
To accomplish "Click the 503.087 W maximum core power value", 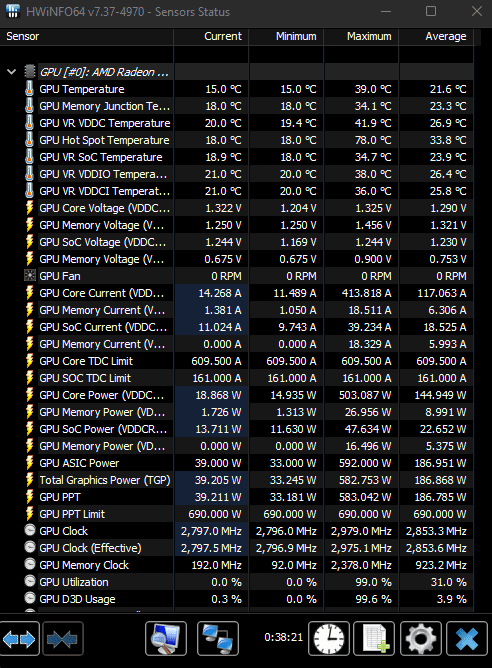I will (365, 395).
